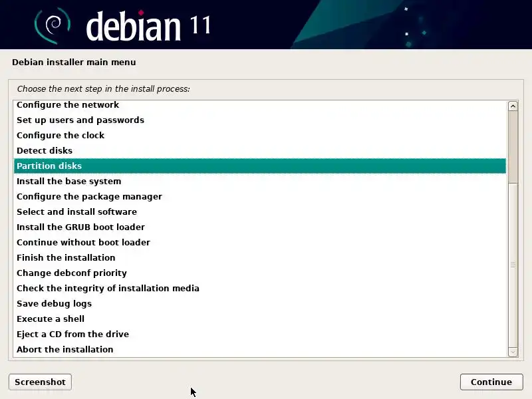
Task: Pick 'Continue without boot loader'
Action: click(260, 242)
